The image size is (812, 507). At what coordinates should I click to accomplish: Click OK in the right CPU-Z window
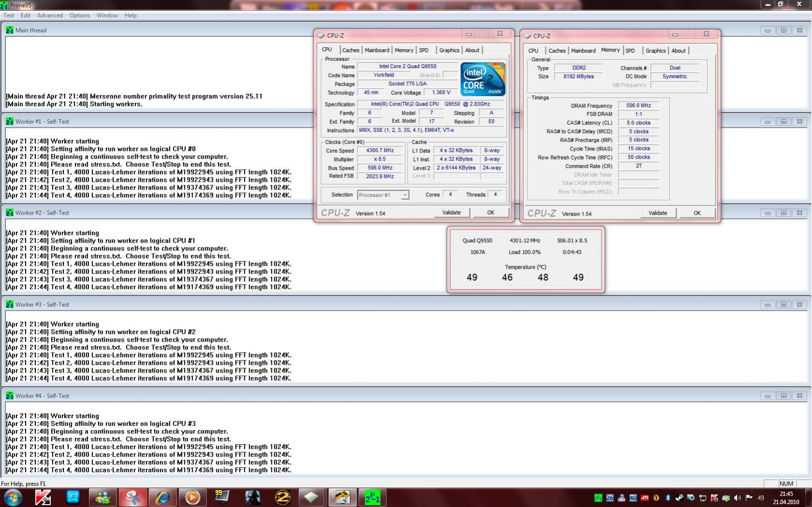pyautogui.click(x=697, y=213)
